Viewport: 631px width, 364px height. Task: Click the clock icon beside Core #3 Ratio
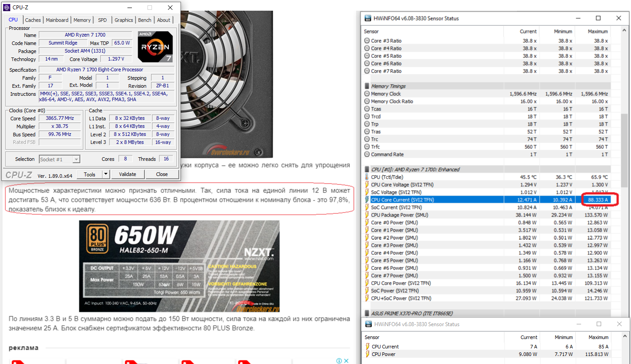[367, 41]
